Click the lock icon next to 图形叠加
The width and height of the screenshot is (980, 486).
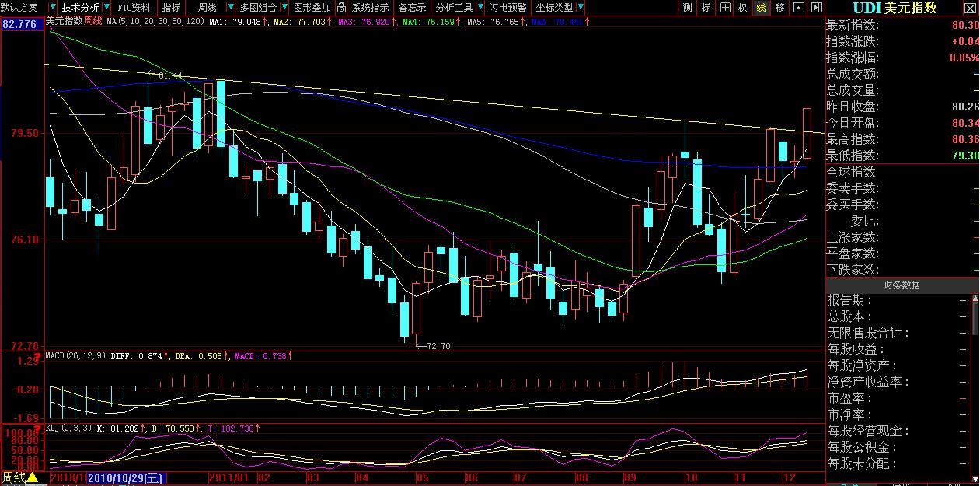[x=340, y=8]
